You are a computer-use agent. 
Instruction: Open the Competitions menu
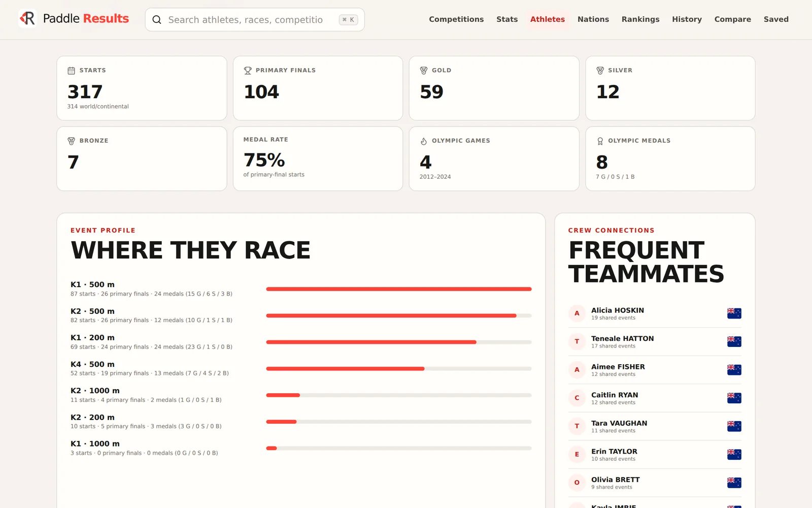[456, 19]
